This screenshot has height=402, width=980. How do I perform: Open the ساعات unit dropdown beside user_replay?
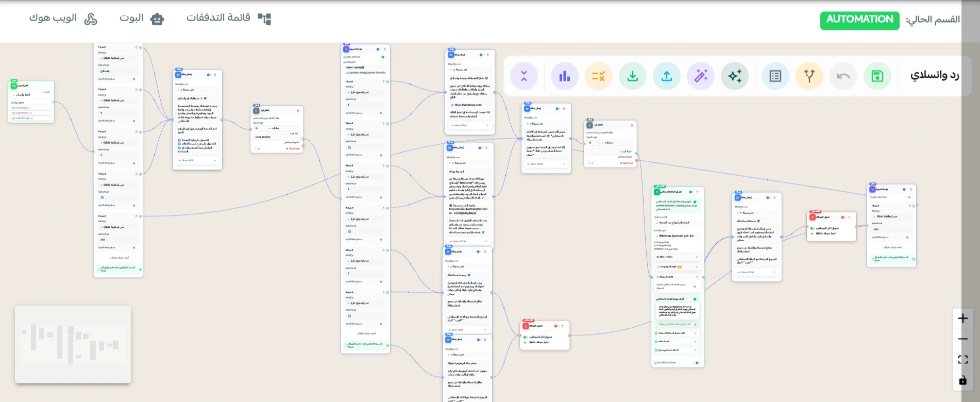283,128
